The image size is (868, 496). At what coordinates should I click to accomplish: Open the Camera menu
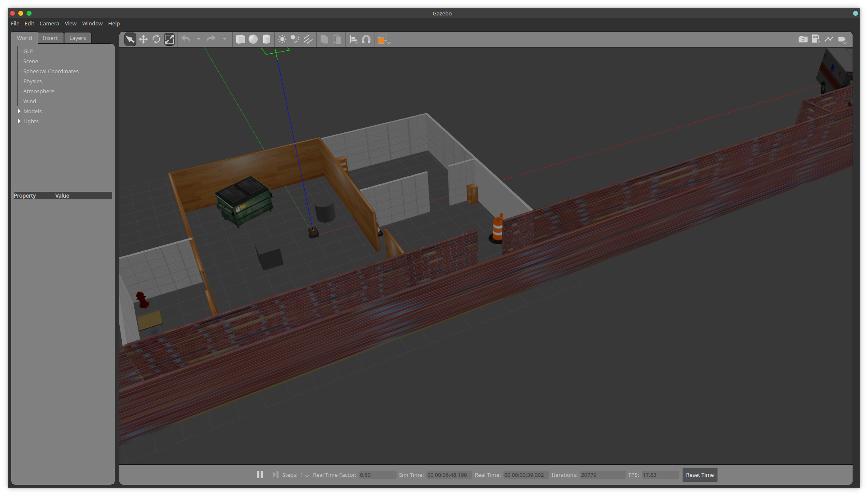[48, 23]
